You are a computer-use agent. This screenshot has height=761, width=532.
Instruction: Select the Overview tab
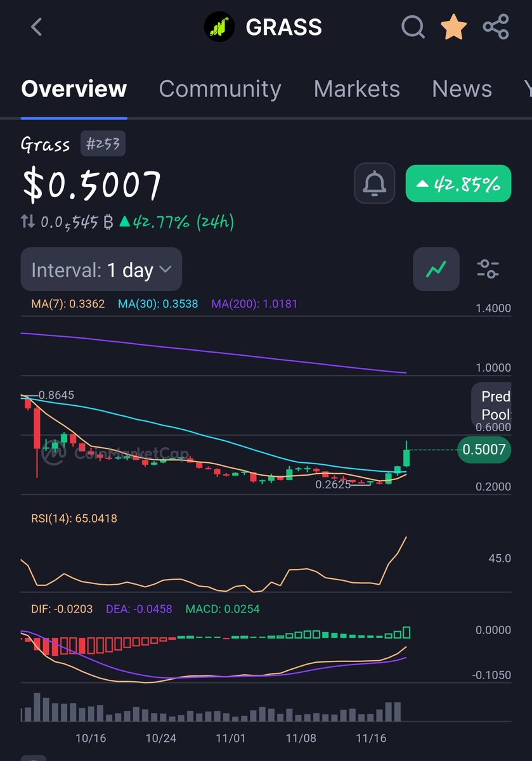[74, 89]
